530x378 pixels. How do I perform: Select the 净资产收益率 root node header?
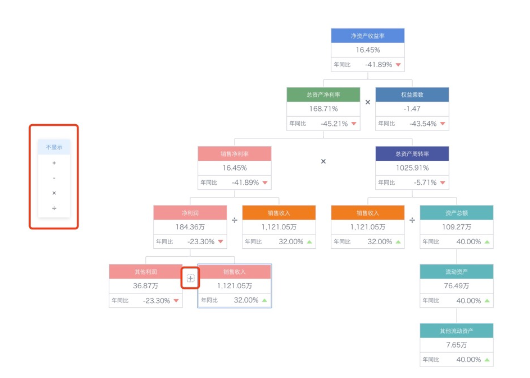(x=368, y=36)
